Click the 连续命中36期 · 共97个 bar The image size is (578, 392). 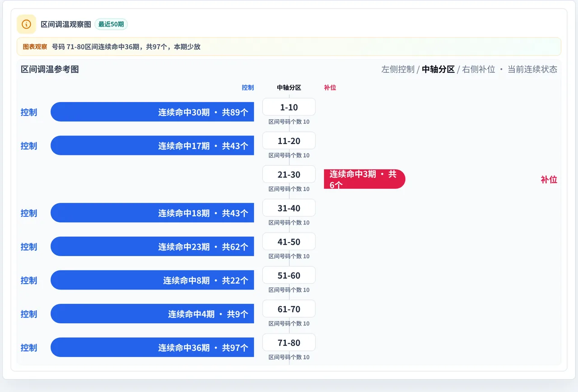tap(152, 347)
